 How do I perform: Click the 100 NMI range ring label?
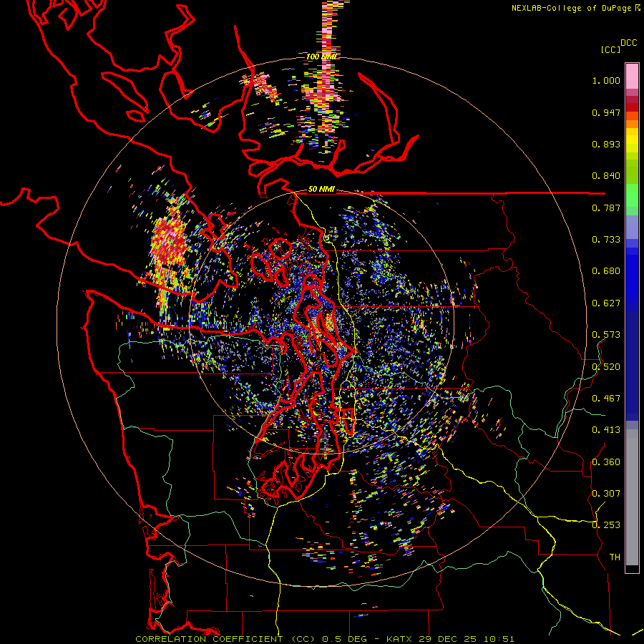click(x=321, y=57)
